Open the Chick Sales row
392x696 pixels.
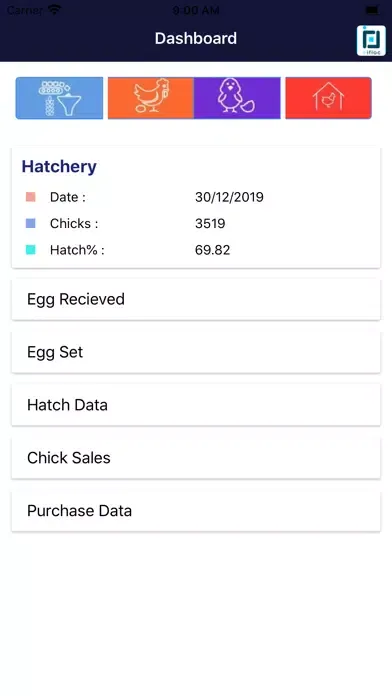[196, 458]
